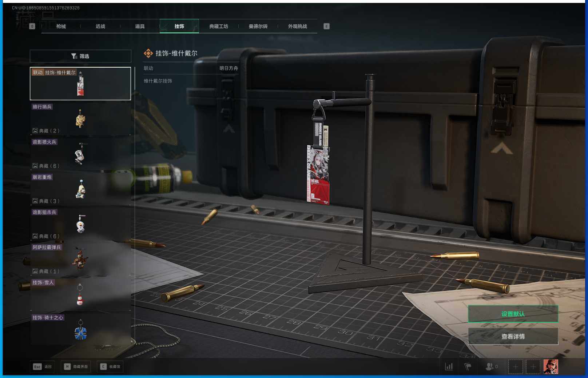Open the 筛选 filter dropdown
Screen dimensions: 588x378
[80, 56]
